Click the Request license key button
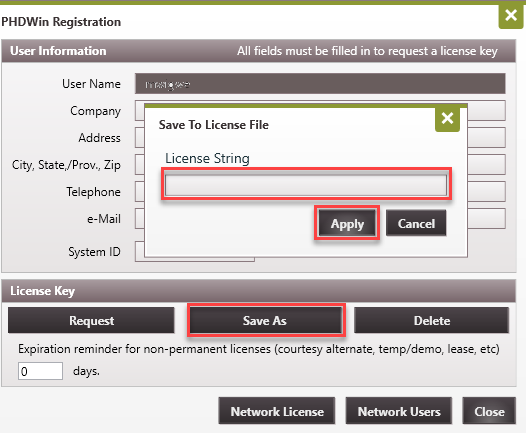526x433 pixels. pyautogui.click(x=91, y=320)
